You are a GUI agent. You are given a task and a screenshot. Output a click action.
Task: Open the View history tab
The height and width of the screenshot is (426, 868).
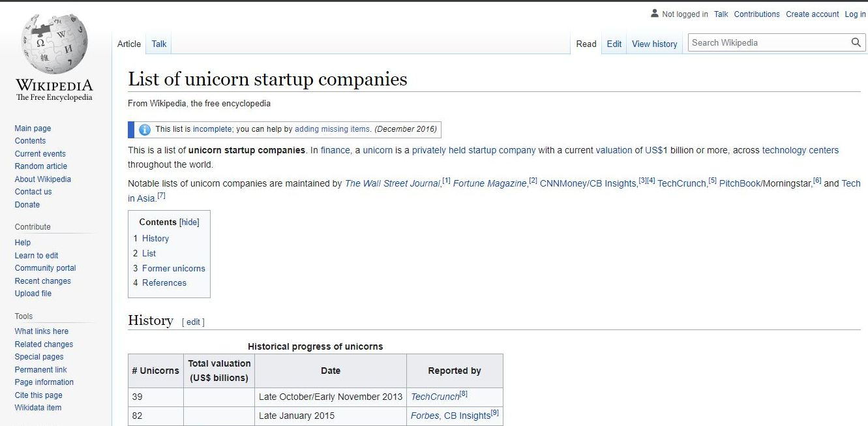pos(655,44)
